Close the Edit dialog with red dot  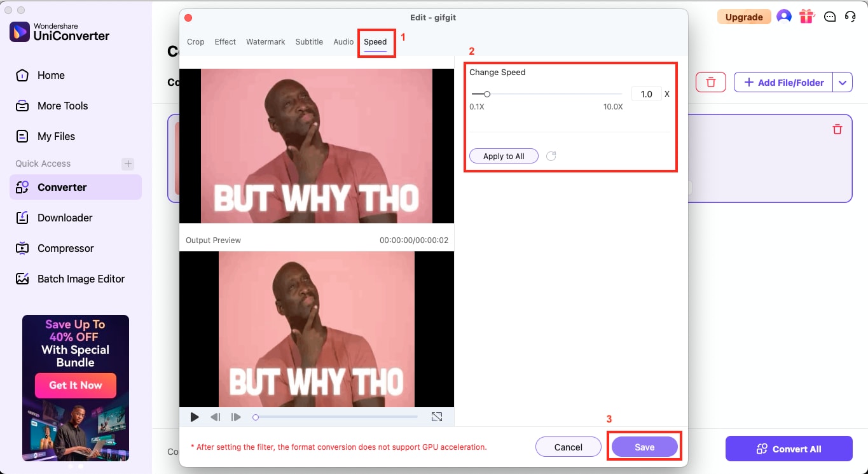[188, 18]
